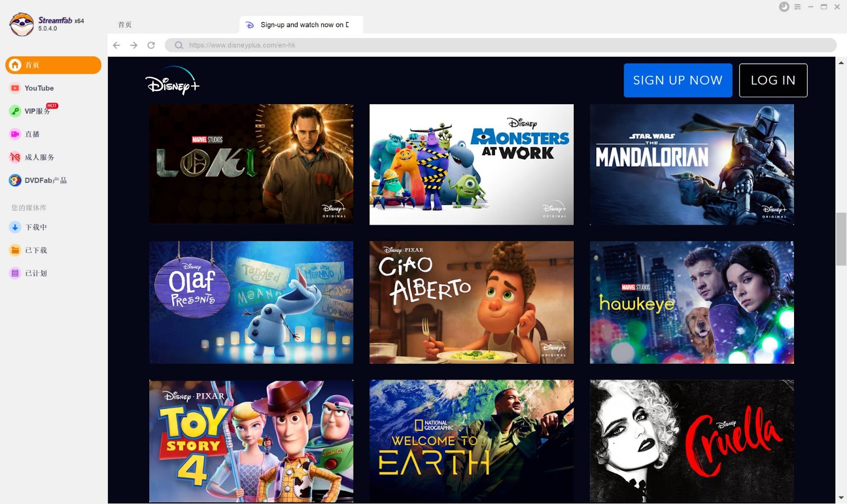Click the home icon in sidebar
847x504 pixels.
pyautogui.click(x=15, y=65)
